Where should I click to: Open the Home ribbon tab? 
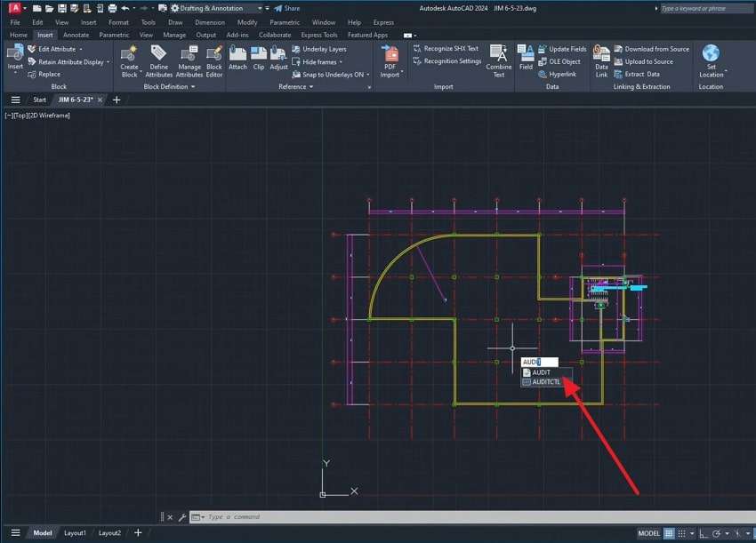coord(19,35)
